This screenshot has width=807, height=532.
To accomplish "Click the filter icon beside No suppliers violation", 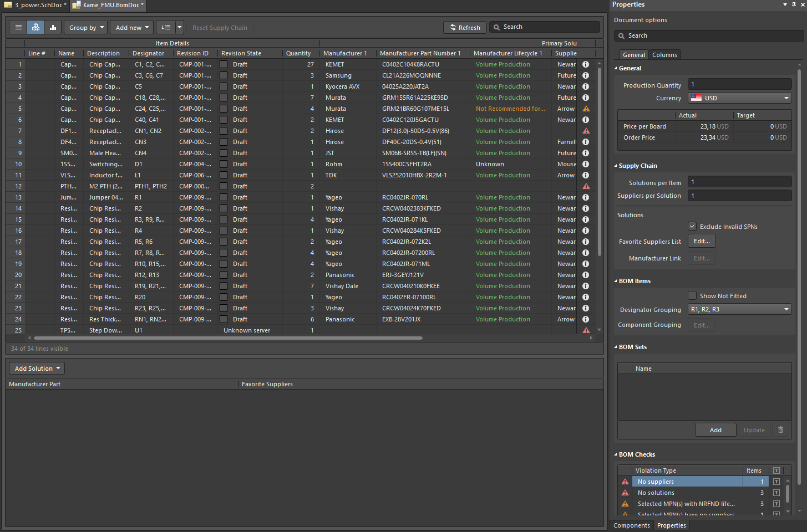I will 776,482.
